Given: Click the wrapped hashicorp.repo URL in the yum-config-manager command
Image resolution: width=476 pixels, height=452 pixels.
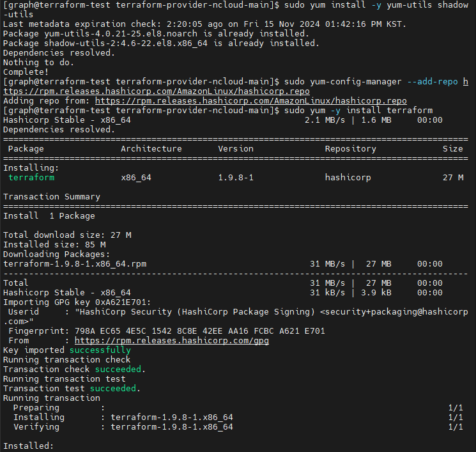Looking at the screenshot, I should [157, 91].
